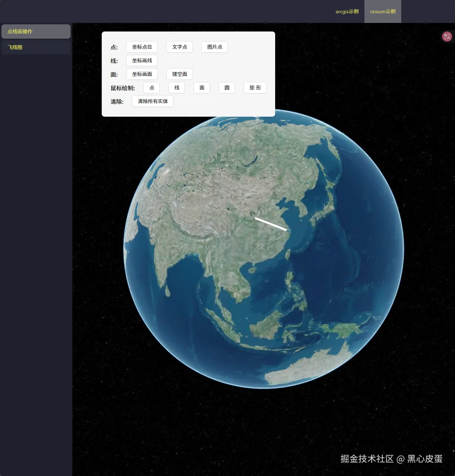Viewport: 455px width, 476px height.
Task: Click the white line drawn on the globe
Action: tap(270, 224)
